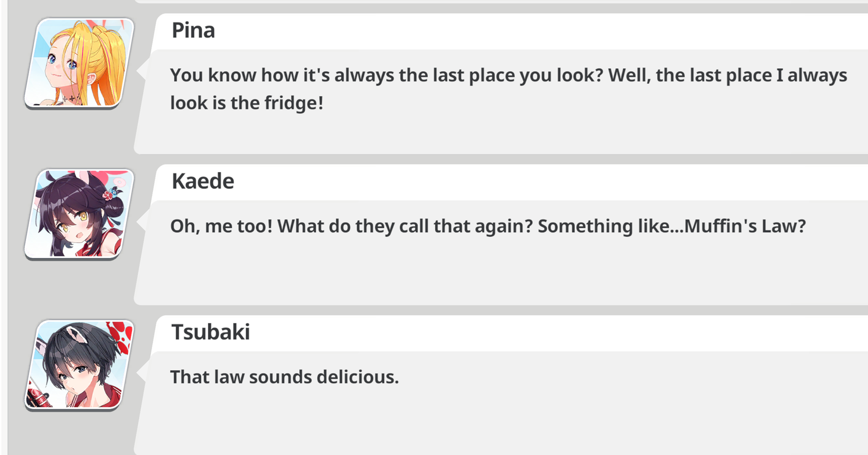Viewport: 868px width, 455px height.
Task: Click the word "delicious." in Tsubaki's reply
Action: point(357,377)
